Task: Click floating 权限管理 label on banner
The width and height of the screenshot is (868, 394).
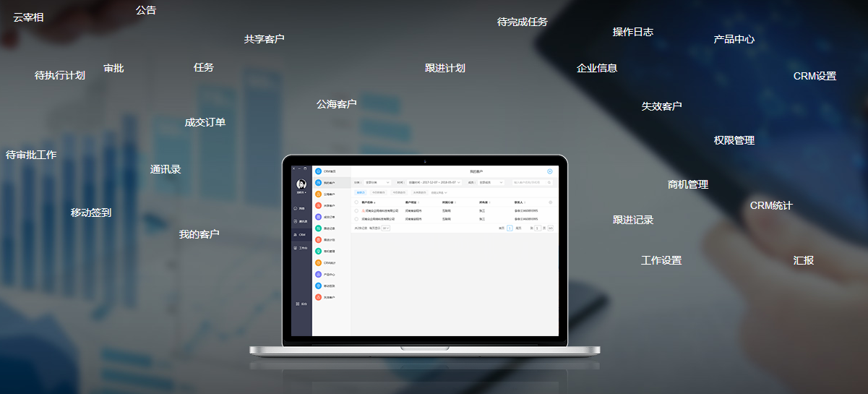Action: click(734, 140)
